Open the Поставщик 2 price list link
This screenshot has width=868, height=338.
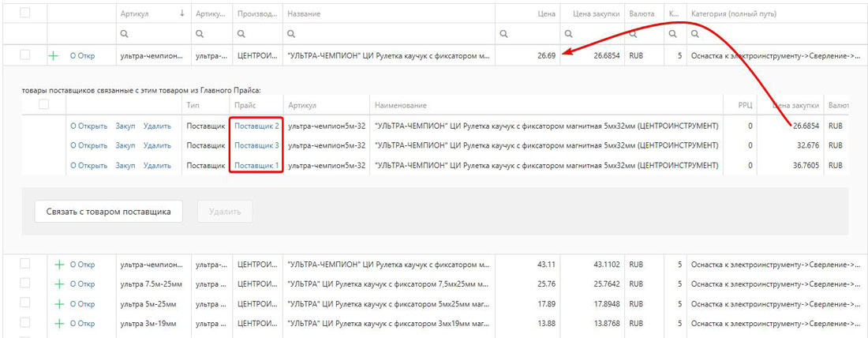pos(256,126)
